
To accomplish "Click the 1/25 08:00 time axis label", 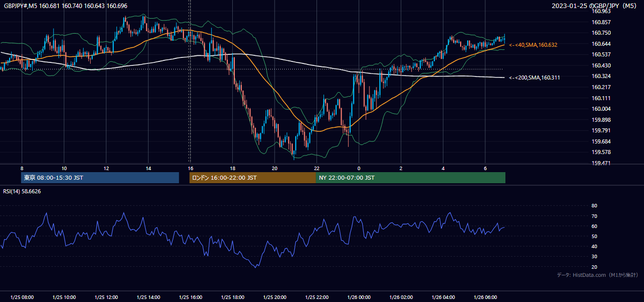I will click(22, 297).
